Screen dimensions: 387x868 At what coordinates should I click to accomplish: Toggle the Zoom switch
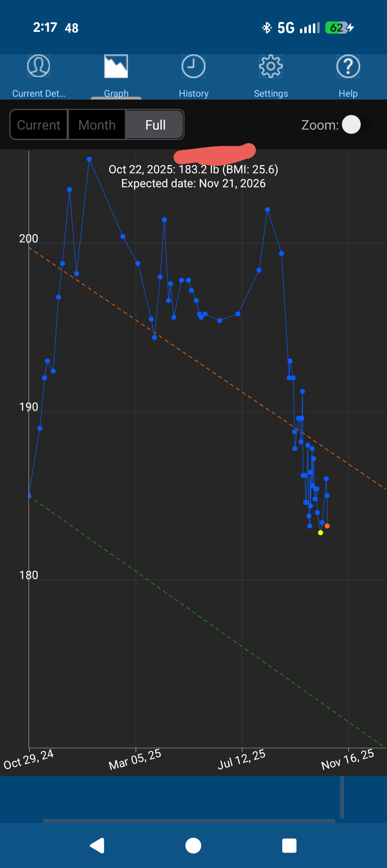(357, 125)
